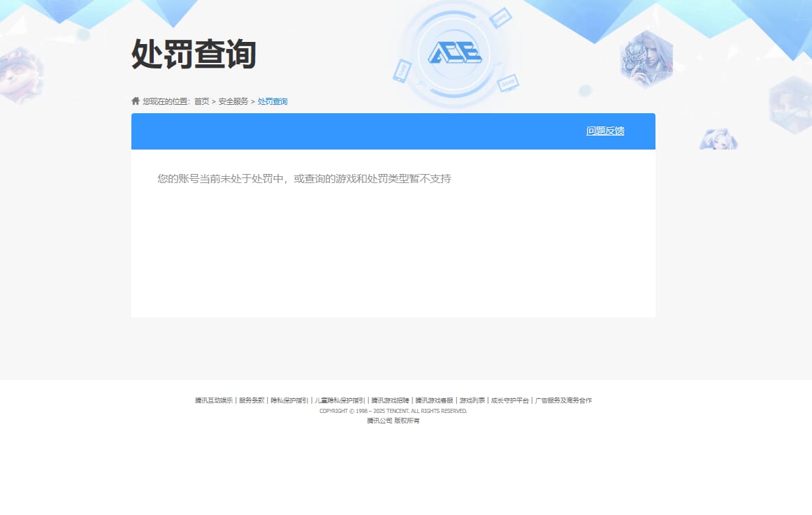Screen dimensions: 812x515
Task: Click 处罚查询 in the breadcrumb
Action: tap(273, 101)
